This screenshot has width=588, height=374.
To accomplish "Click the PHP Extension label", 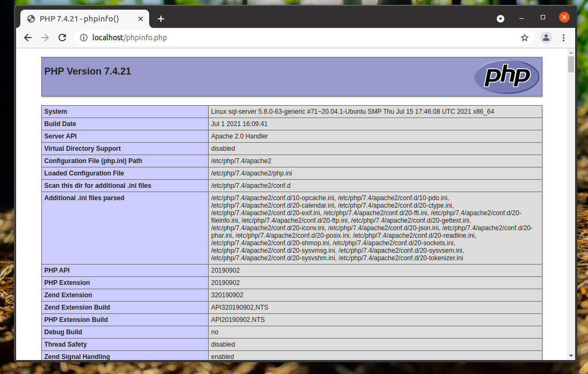I will (x=67, y=283).
